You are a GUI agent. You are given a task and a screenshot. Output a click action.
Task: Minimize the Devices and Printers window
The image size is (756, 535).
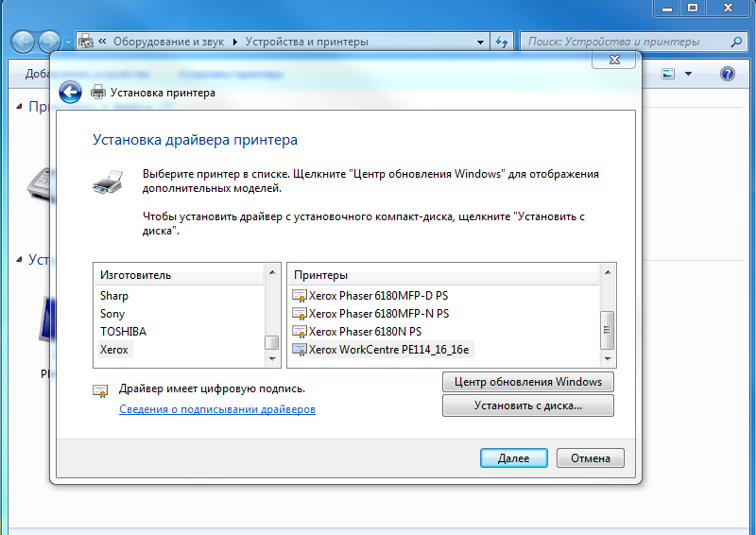click(x=667, y=8)
